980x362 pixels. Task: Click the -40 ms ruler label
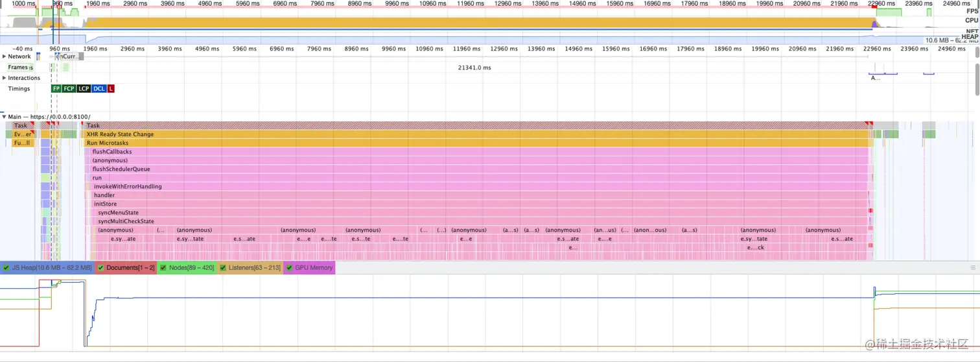[22, 49]
